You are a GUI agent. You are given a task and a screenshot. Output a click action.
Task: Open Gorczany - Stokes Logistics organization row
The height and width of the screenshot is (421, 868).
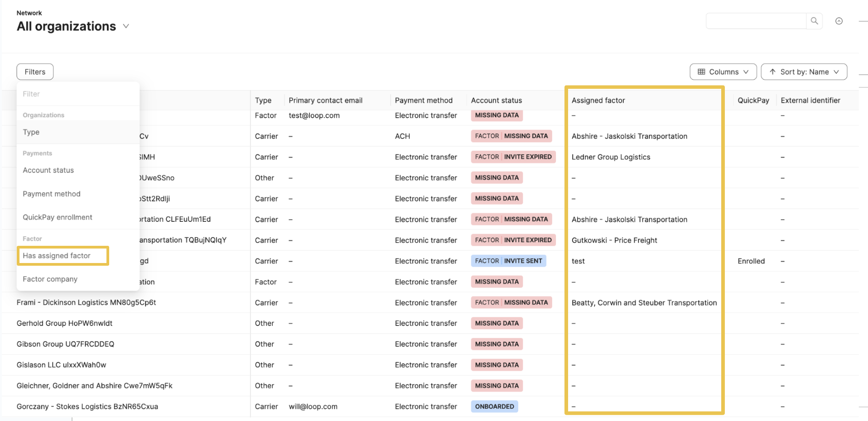point(87,407)
